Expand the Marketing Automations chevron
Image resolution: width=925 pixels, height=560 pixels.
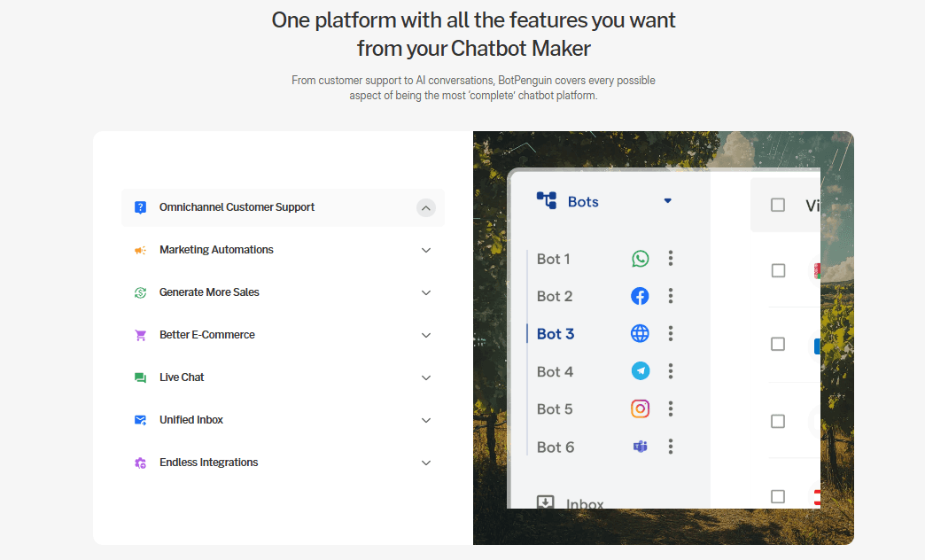click(426, 251)
